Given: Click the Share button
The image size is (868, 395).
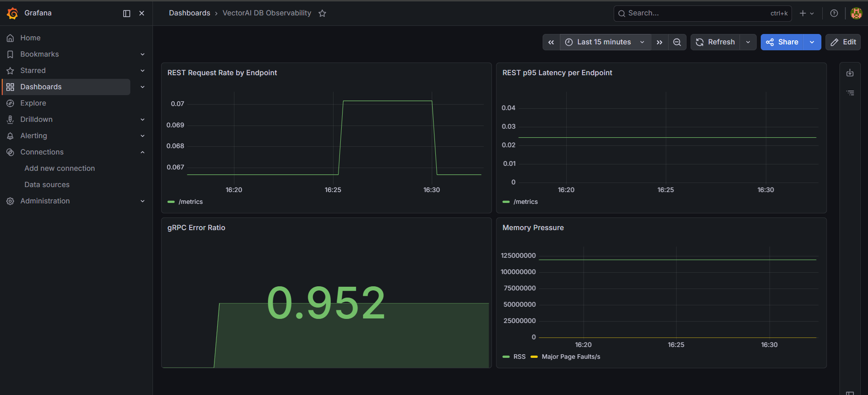Looking at the screenshot, I should (x=782, y=42).
